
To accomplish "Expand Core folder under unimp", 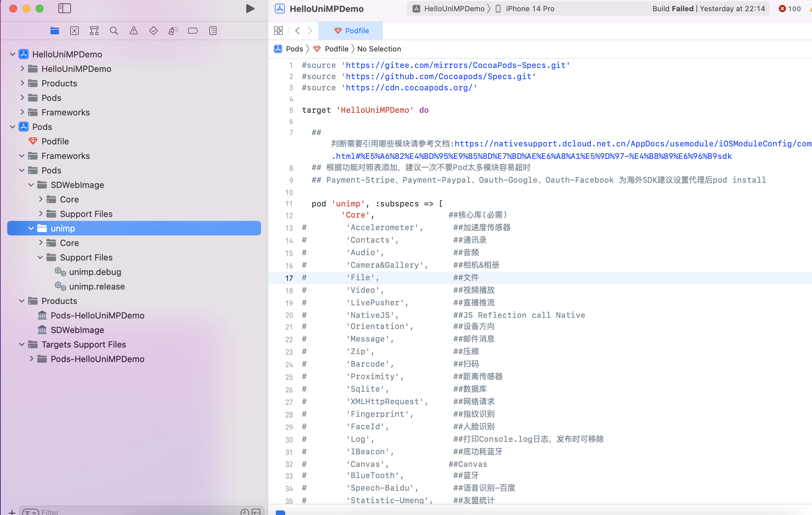I will click(x=41, y=243).
